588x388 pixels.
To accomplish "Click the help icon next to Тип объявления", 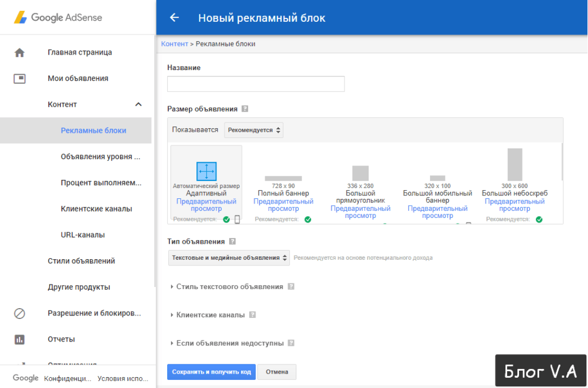I will coord(233,241).
